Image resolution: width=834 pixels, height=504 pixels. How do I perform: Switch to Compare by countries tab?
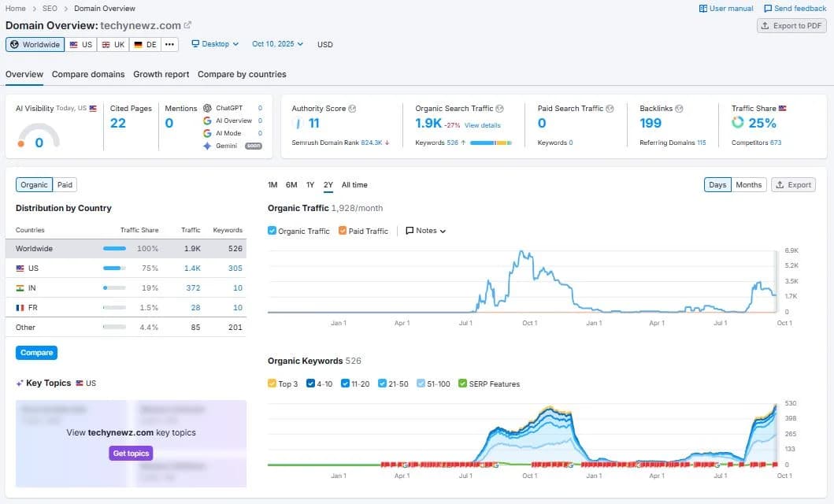point(242,75)
